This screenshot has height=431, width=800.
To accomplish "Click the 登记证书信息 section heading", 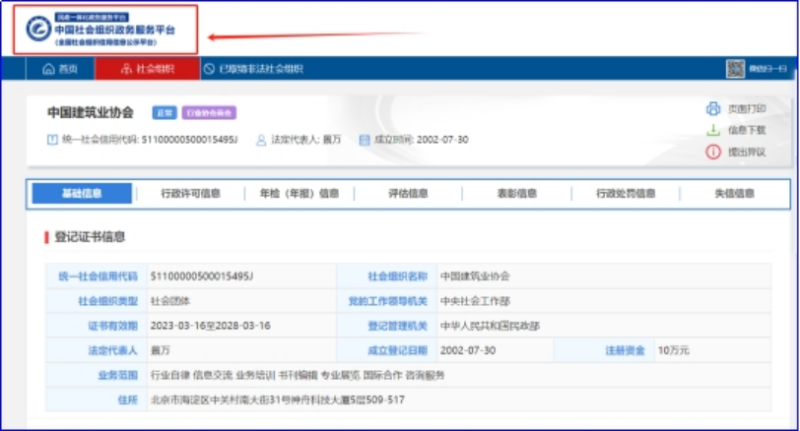I will click(x=90, y=237).
